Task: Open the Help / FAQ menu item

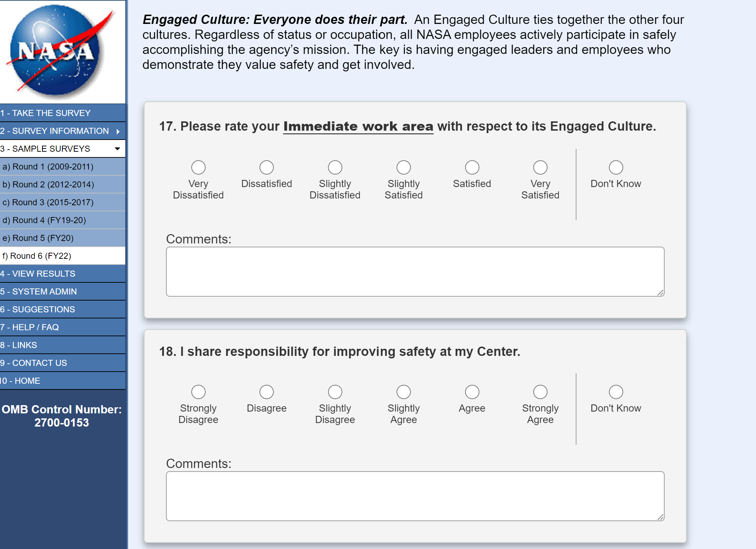Action: 30,327
